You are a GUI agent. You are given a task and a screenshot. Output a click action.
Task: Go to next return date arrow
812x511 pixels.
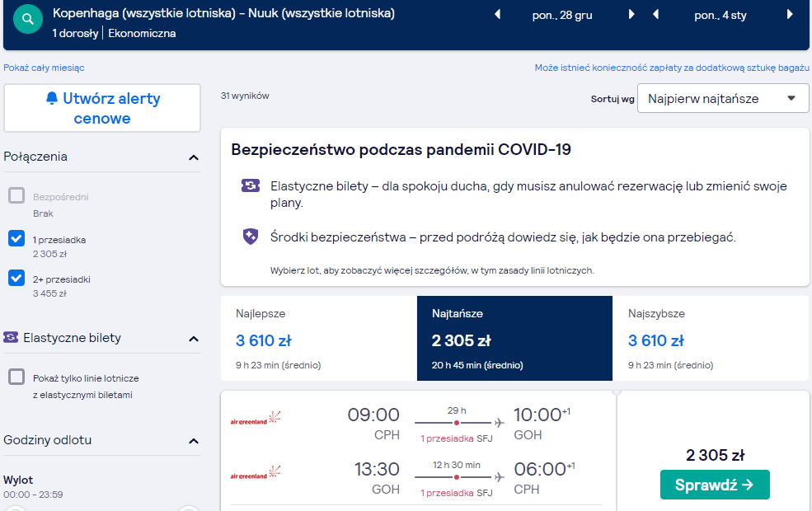tap(790, 15)
